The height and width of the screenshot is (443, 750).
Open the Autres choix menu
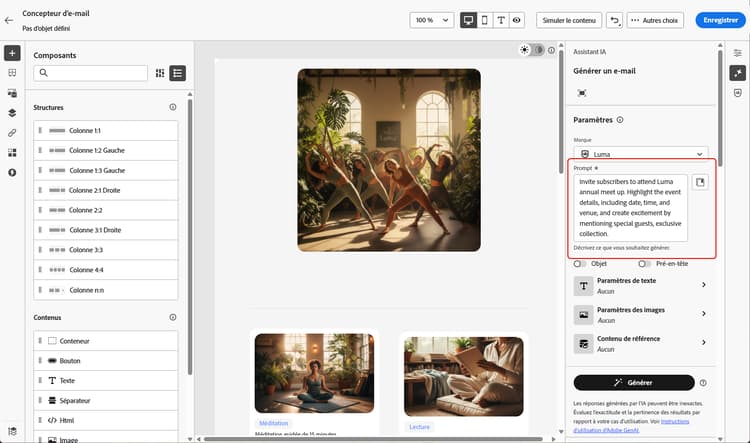tap(655, 20)
